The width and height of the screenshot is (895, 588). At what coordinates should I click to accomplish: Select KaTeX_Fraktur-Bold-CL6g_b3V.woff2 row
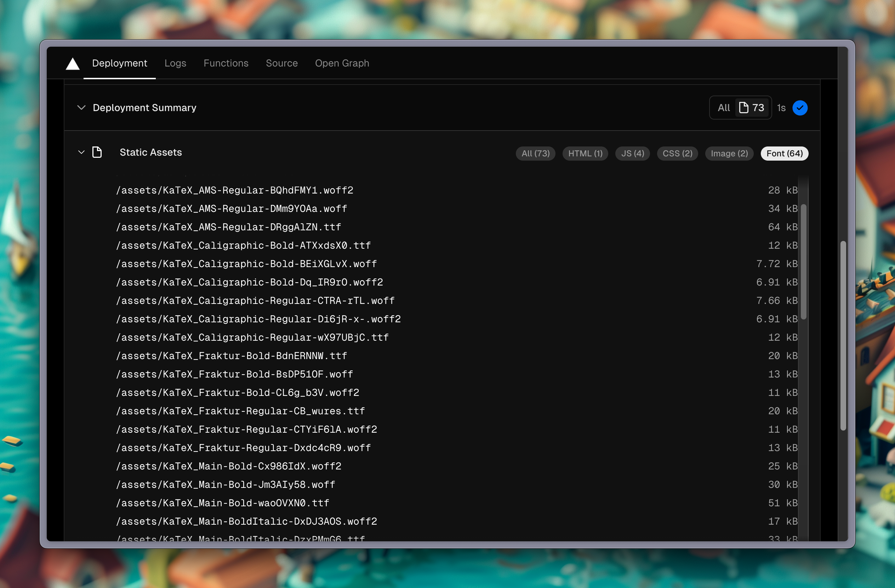coord(456,393)
